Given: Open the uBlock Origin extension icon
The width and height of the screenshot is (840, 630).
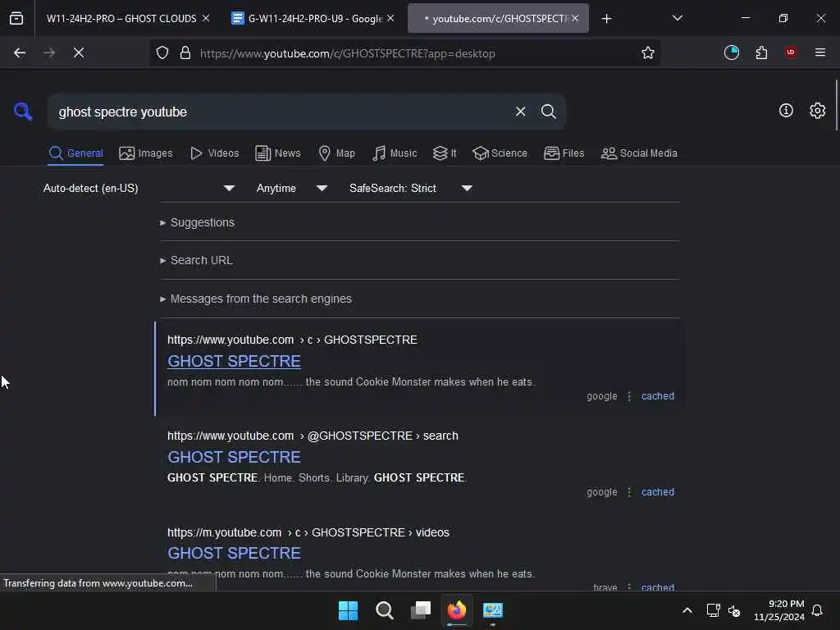Looking at the screenshot, I should 791,52.
